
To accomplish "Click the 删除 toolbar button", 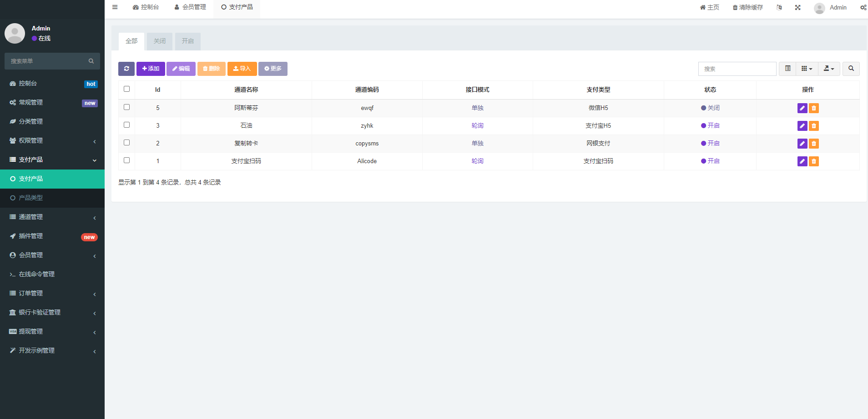I will [x=212, y=69].
